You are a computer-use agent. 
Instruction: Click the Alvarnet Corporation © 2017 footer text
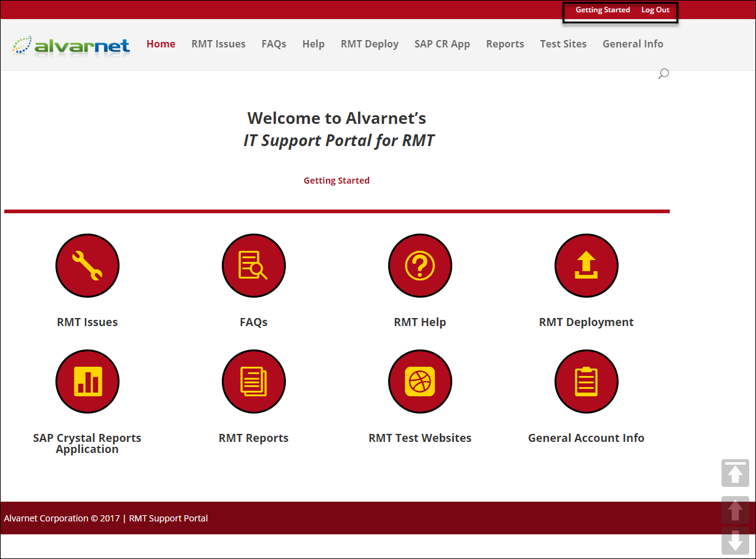pos(62,518)
